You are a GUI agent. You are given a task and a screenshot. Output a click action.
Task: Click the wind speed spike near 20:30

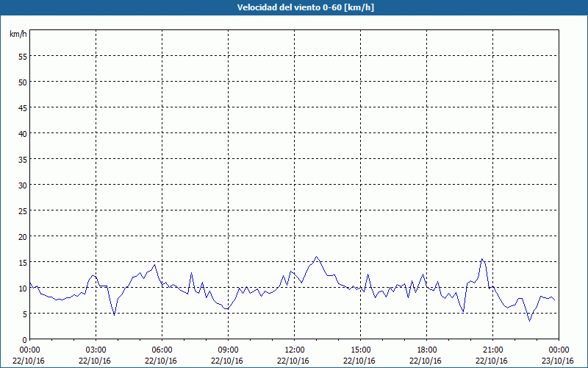482,259
